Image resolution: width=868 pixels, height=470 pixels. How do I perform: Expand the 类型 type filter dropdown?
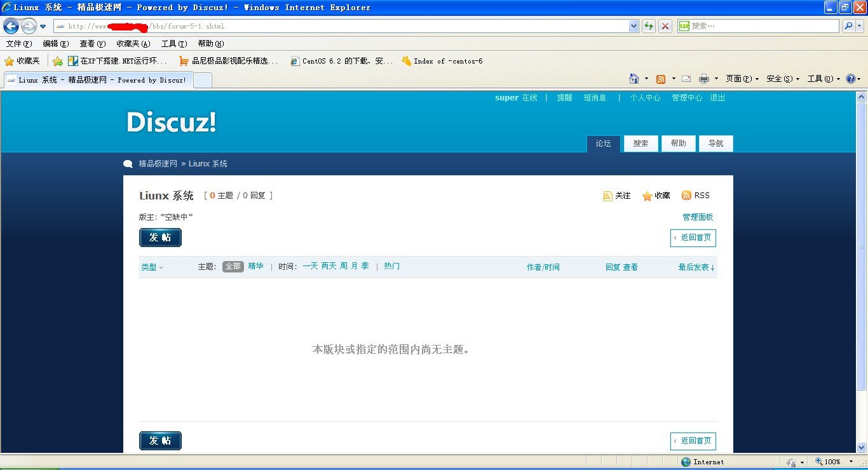(x=152, y=267)
